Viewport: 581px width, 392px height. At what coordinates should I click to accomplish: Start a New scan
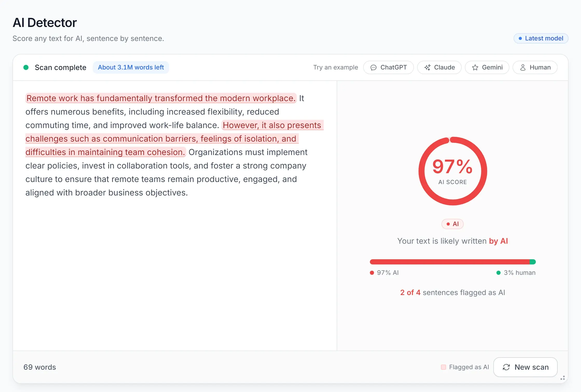525,367
